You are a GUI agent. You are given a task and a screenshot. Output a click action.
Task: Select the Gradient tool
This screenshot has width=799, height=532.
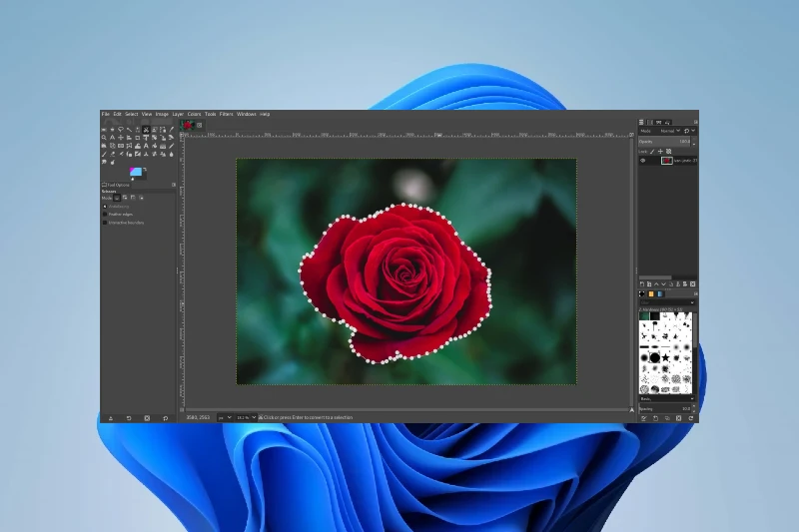(x=163, y=146)
